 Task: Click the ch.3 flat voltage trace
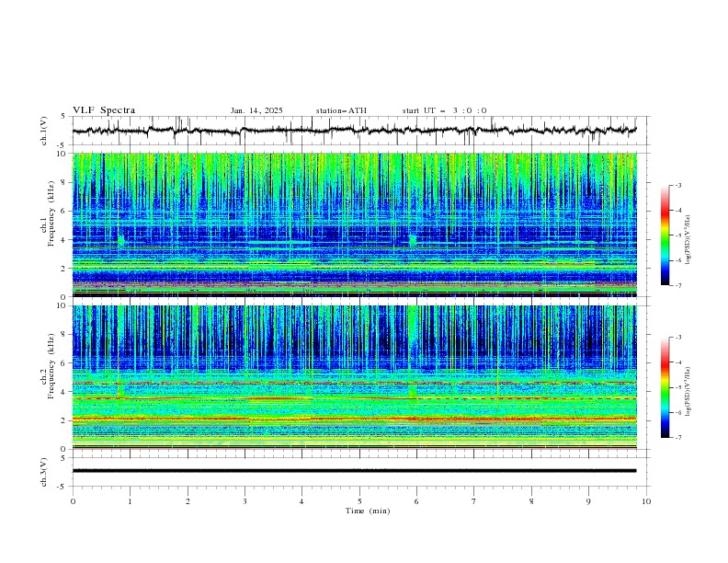354,471
